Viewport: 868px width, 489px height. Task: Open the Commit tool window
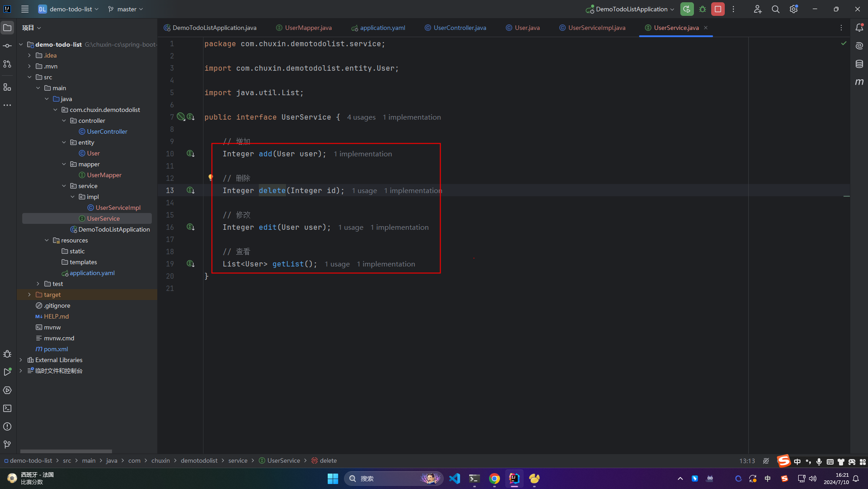click(7, 46)
